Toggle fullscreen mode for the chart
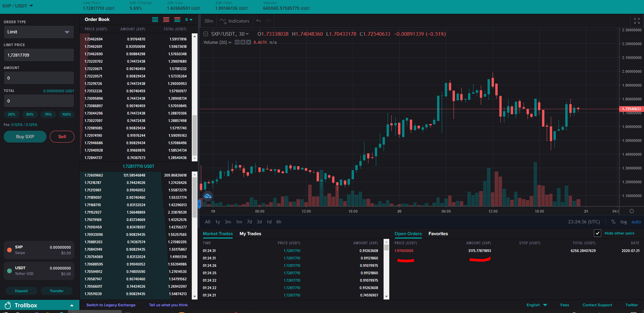 click(637, 21)
